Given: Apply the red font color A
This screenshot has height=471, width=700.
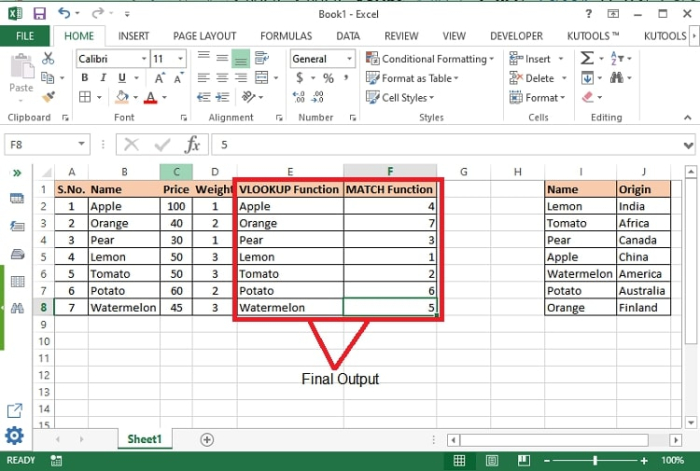Looking at the screenshot, I should pyautogui.click(x=150, y=97).
